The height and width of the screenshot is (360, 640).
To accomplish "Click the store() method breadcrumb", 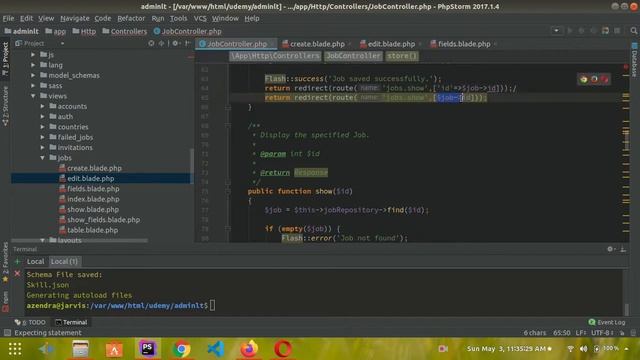I will [x=402, y=56].
